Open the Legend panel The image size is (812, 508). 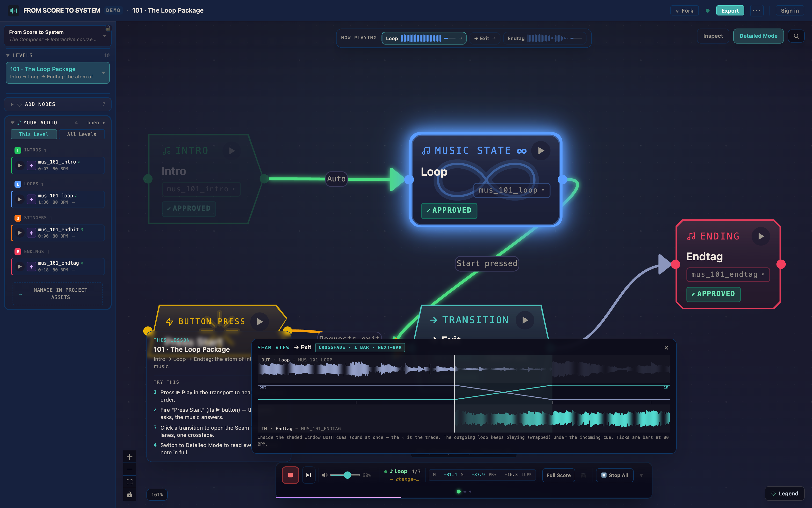click(x=784, y=493)
